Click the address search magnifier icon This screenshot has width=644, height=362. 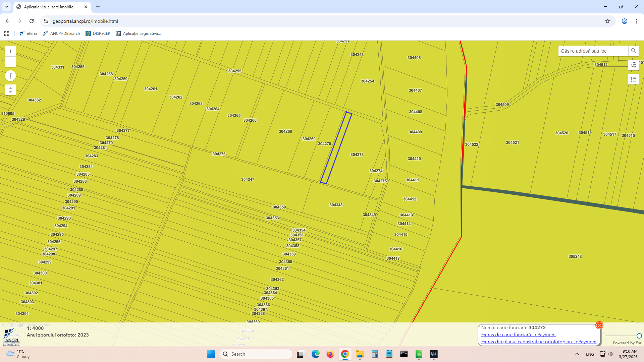click(x=633, y=51)
